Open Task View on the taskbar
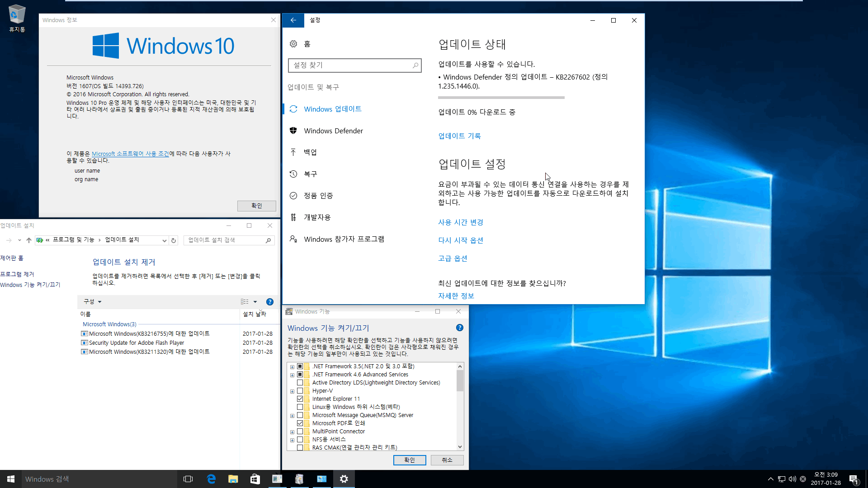868x488 pixels. pyautogui.click(x=188, y=479)
